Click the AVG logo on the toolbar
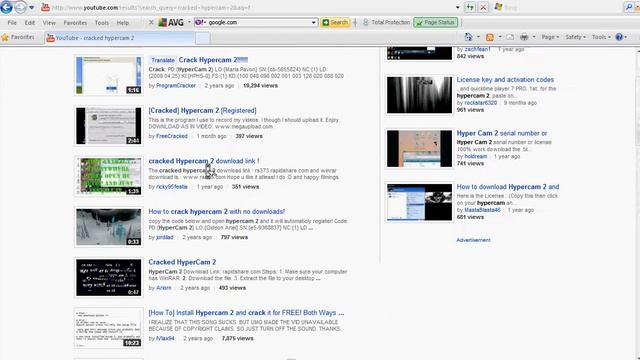 click(x=171, y=22)
